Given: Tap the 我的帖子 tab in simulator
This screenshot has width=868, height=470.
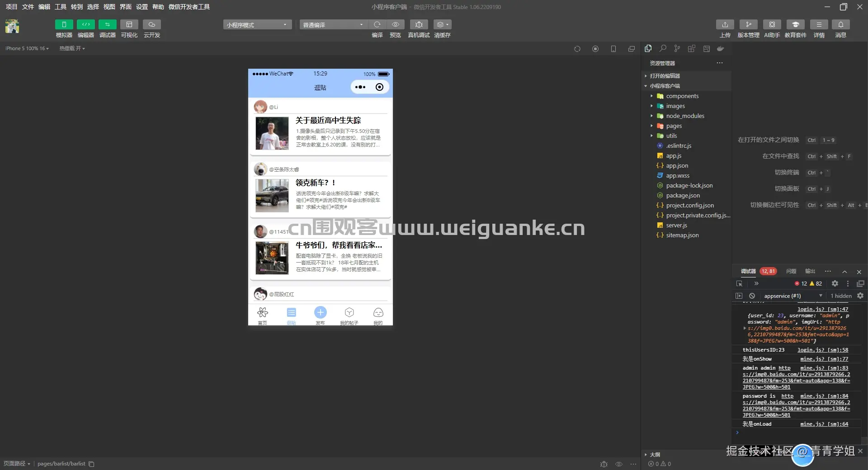Looking at the screenshot, I should point(349,315).
